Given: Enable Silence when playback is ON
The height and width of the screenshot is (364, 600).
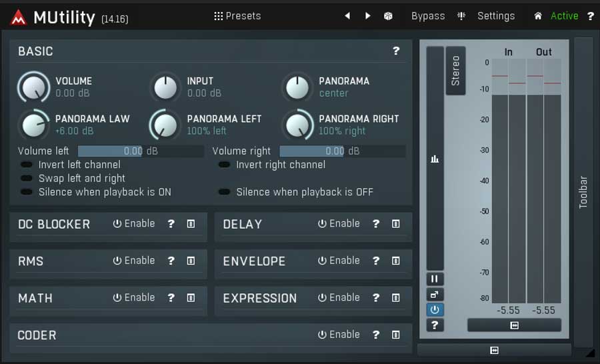Looking at the screenshot, I should pos(27,192).
